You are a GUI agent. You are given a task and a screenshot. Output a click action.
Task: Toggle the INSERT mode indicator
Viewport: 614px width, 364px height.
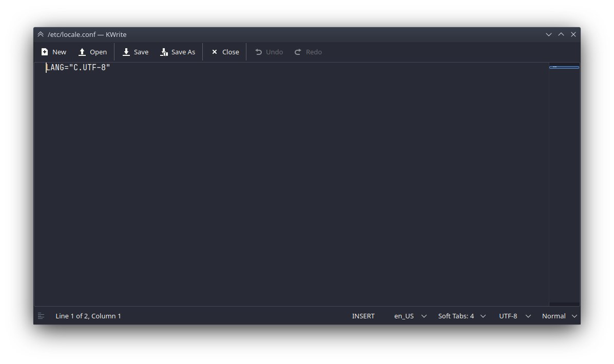(363, 316)
